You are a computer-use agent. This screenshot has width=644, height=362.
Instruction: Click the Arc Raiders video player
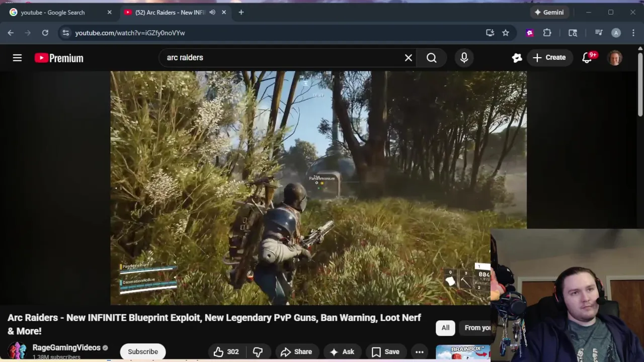[318, 188]
